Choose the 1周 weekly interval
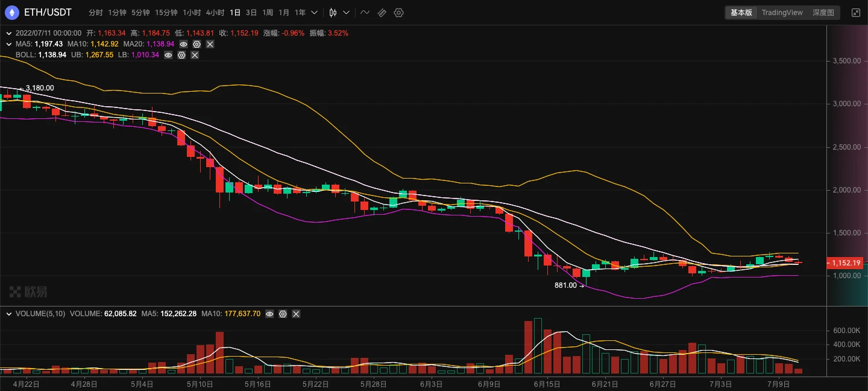The image size is (868, 391). coord(268,13)
